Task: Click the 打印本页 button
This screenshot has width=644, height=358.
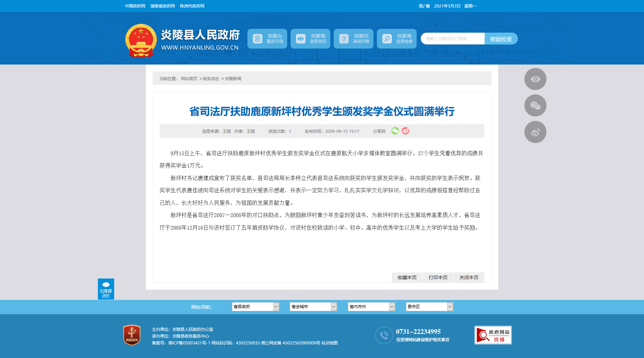Action: [438, 278]
